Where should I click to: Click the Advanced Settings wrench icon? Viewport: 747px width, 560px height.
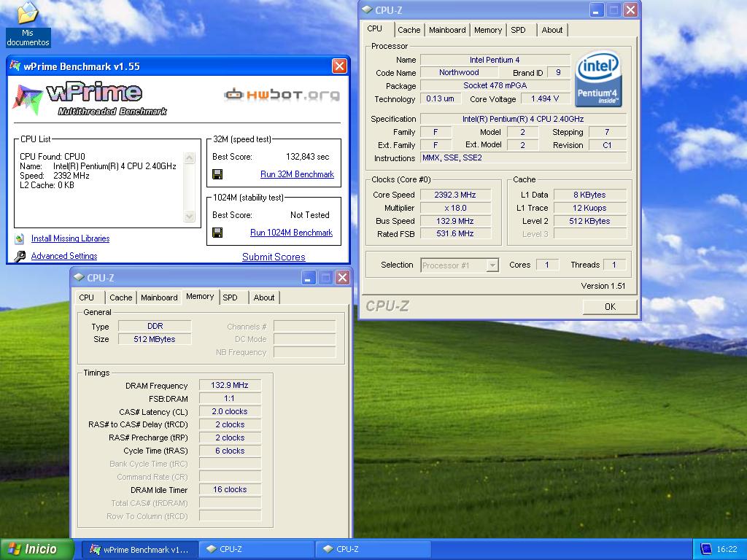point(20,256)
